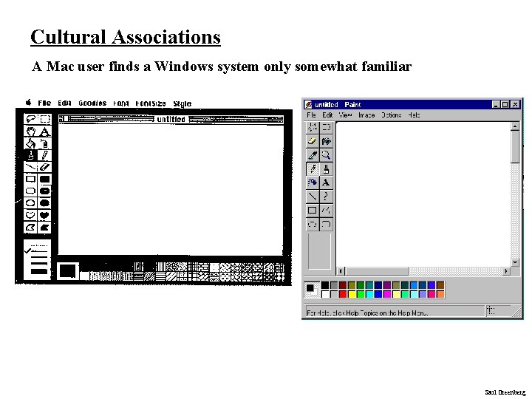Choose the dotted line width in MacPaint
The image size is (532, 399).
(38, 245)
